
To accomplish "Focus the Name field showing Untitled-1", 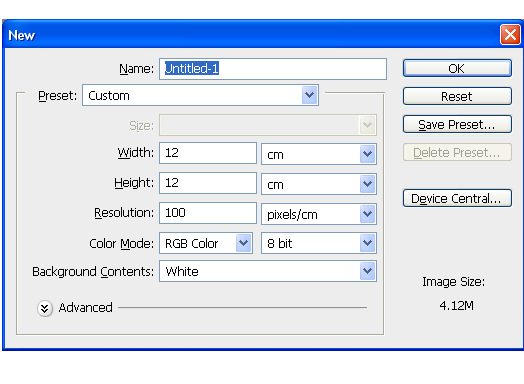I will click(273, 69).
